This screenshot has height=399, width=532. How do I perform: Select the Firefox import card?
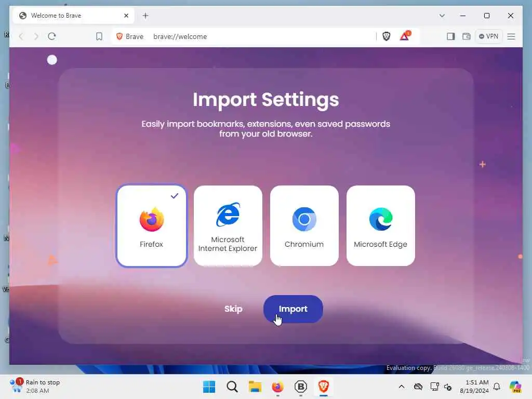pos(151,225)
